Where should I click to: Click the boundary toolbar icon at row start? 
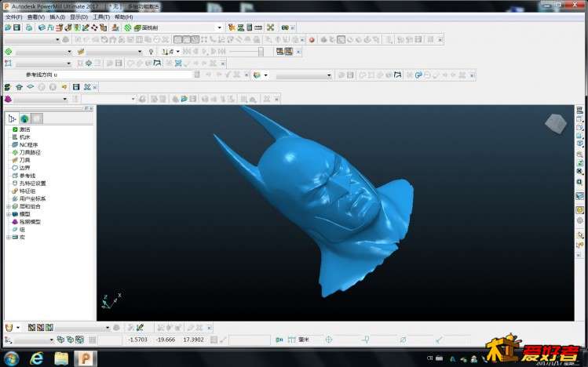click(x=8, y=64)
